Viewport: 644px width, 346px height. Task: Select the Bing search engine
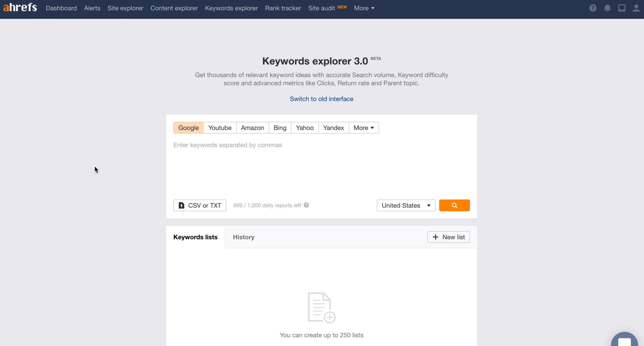tap(280, 128)
